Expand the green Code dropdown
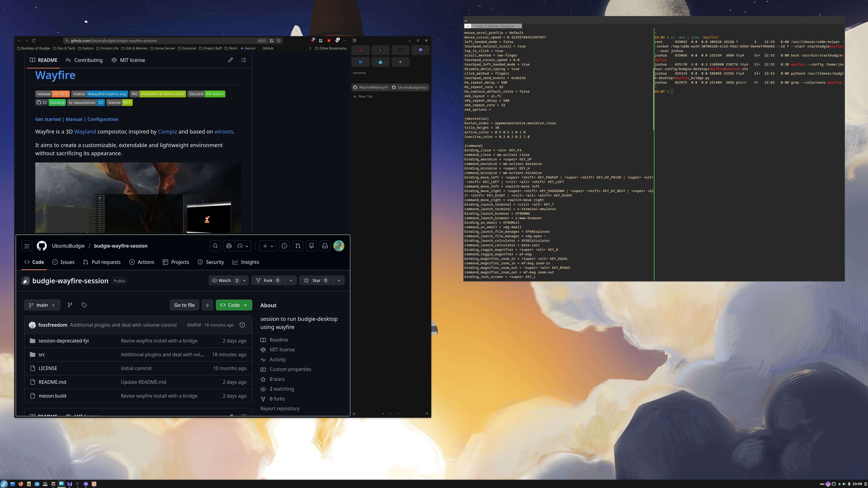 234,305
